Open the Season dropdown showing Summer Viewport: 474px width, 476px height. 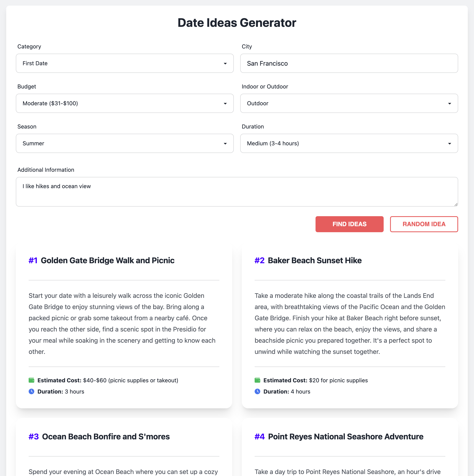click(125, 143)
